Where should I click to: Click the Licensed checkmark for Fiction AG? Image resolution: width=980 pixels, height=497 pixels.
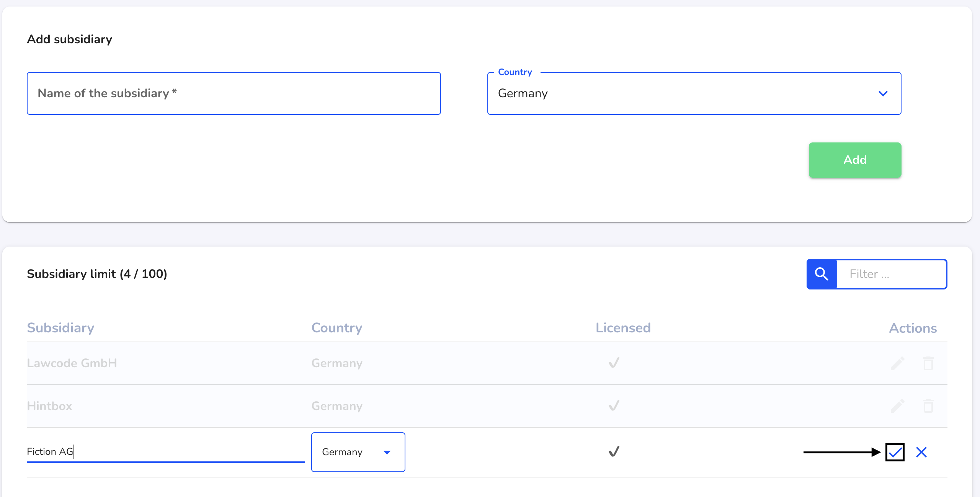pos(614,451)
